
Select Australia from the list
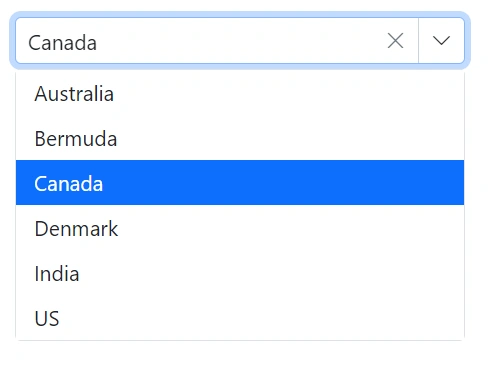(240, 93)
